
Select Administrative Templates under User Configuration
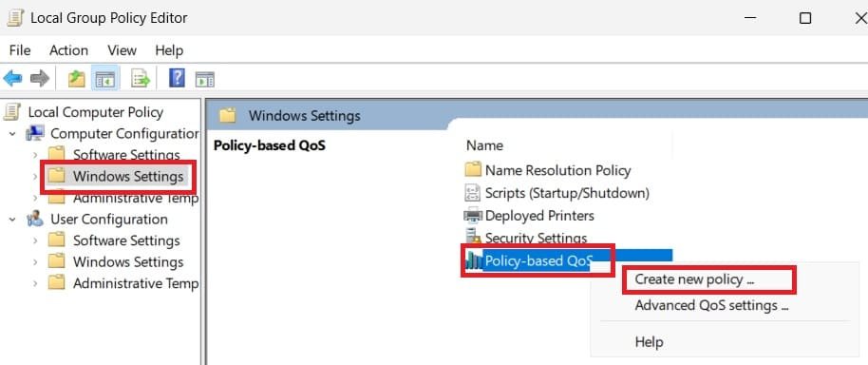[x=136, y=283]
